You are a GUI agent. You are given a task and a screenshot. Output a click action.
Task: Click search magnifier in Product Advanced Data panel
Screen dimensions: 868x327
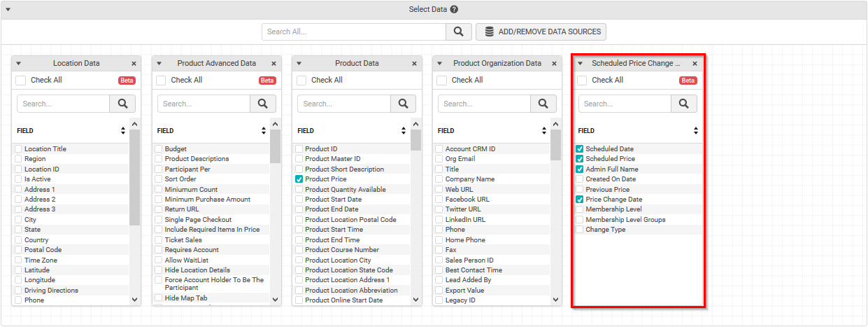tap(263, 104)
